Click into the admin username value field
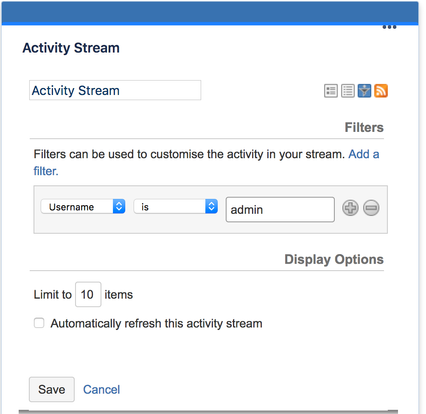This screenshot has height=414, width=426. 280,209
